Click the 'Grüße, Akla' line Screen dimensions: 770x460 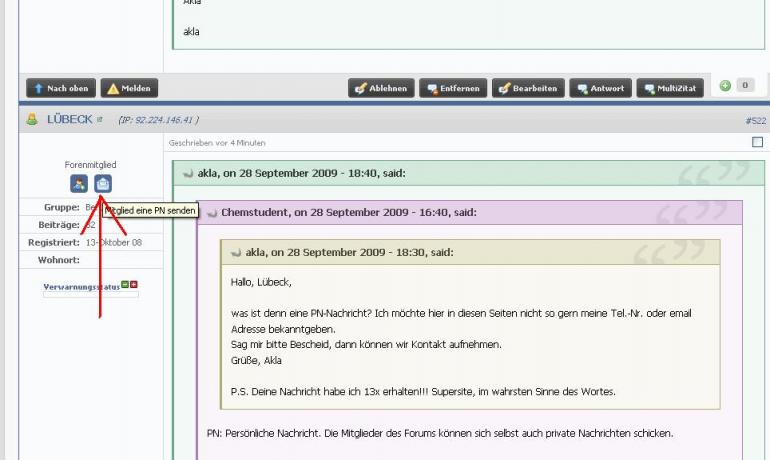[x=256, y=360]
